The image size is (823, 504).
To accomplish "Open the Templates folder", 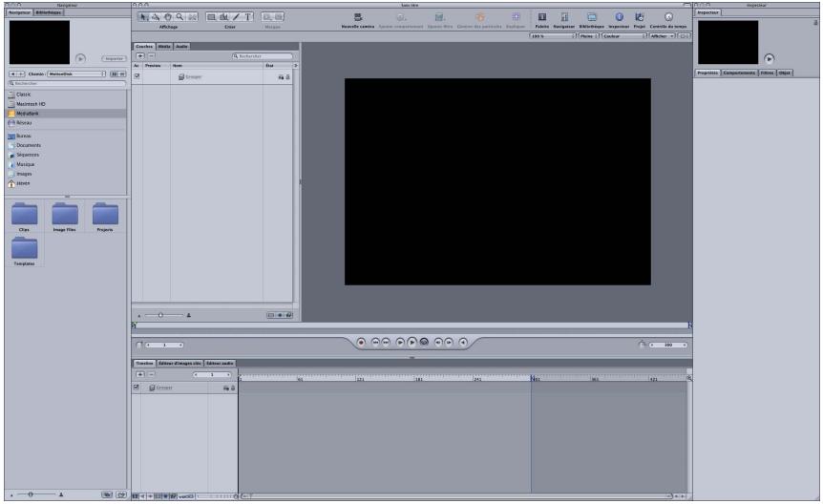I will (x=24, y=251).
